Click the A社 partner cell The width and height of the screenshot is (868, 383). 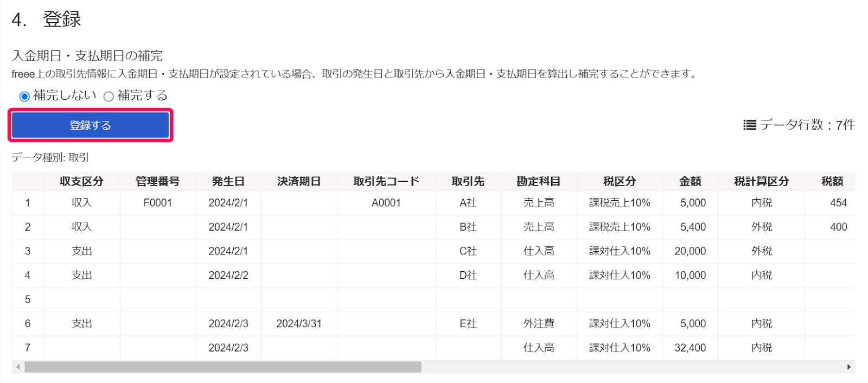(468, 203)
